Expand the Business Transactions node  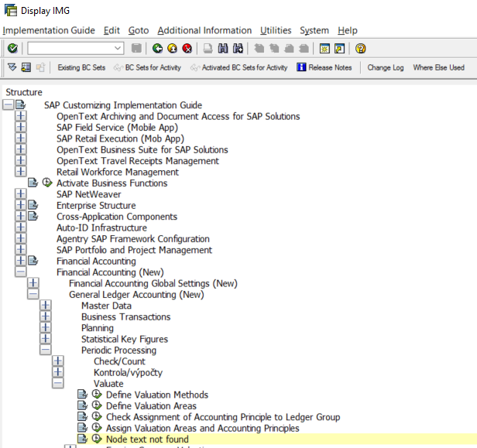pyautogui.click(x=46, y=316)
